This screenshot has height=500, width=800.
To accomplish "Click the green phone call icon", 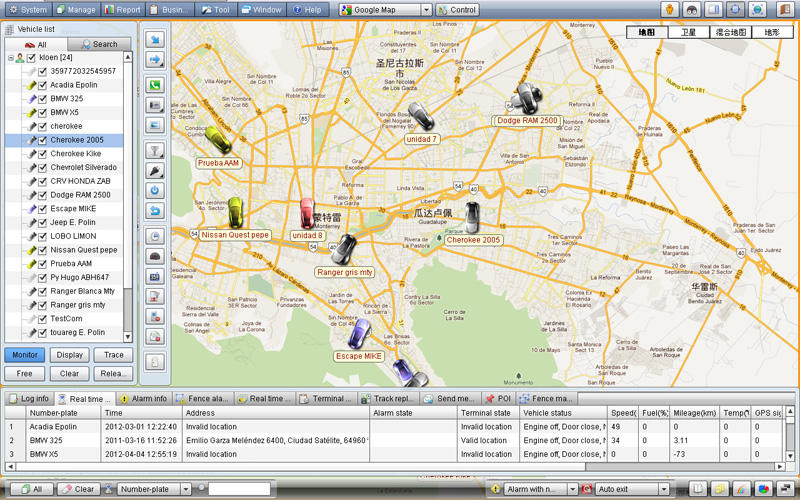I will (x=155, y=84).
